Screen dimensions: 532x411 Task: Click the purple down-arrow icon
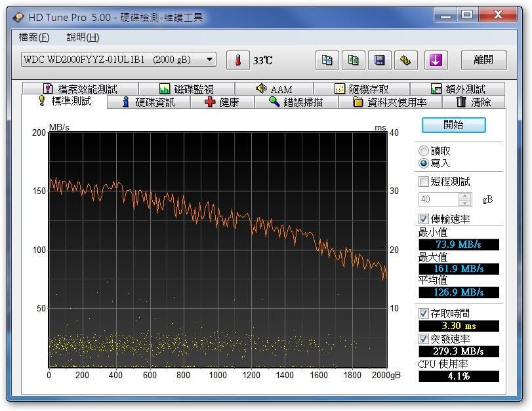(436, 60)
